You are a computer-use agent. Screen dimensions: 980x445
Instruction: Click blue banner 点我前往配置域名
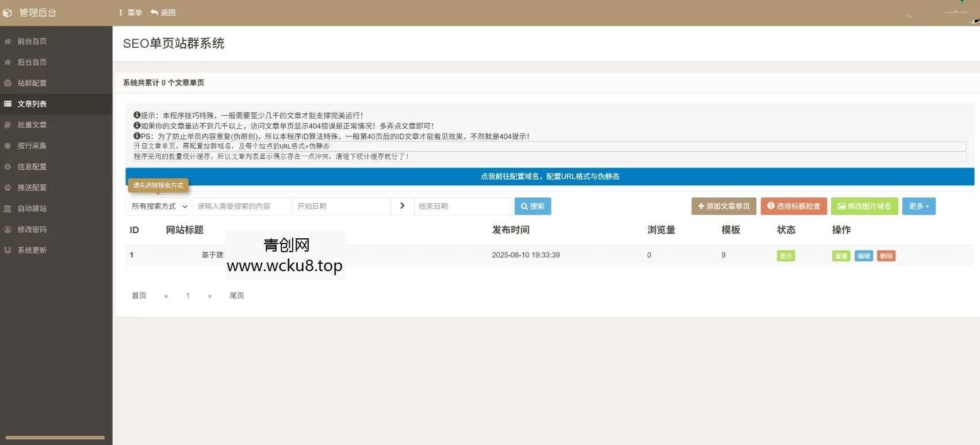(550, 176)
